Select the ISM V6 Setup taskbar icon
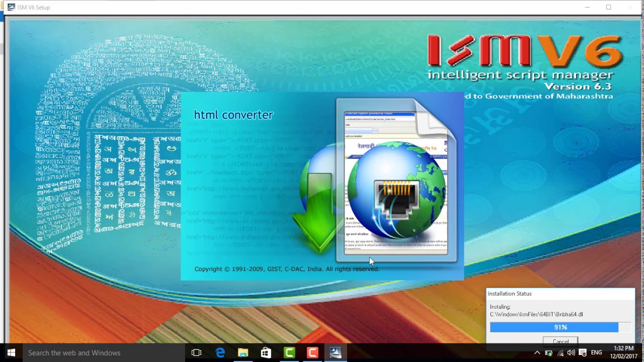This screenshot has height=362, width=644. pyautogui.click(x=336, y=353)
